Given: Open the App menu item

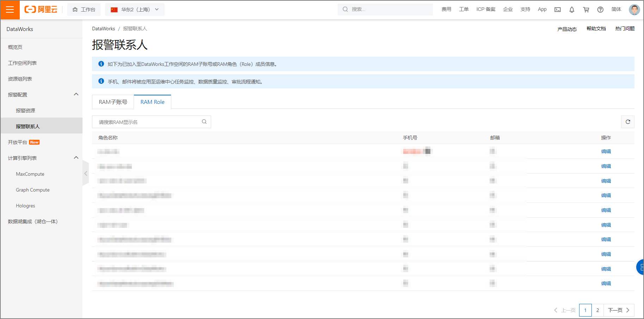Looking at the screenshot, I should click(x=542, y=10).
